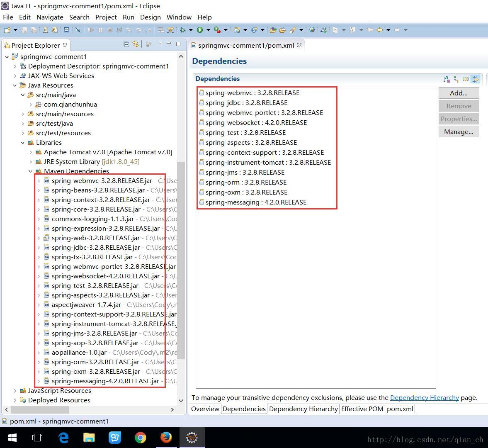Click the Back navigation yellow arrow

coord(380,30)
